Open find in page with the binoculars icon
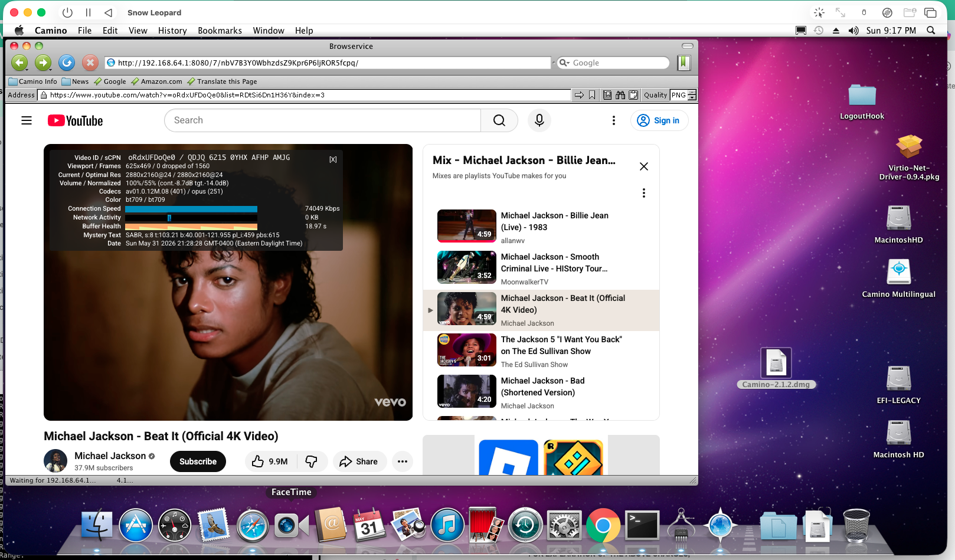Viewport: 955px width, 560px height. pyautogui.click(x=620, y=95)
